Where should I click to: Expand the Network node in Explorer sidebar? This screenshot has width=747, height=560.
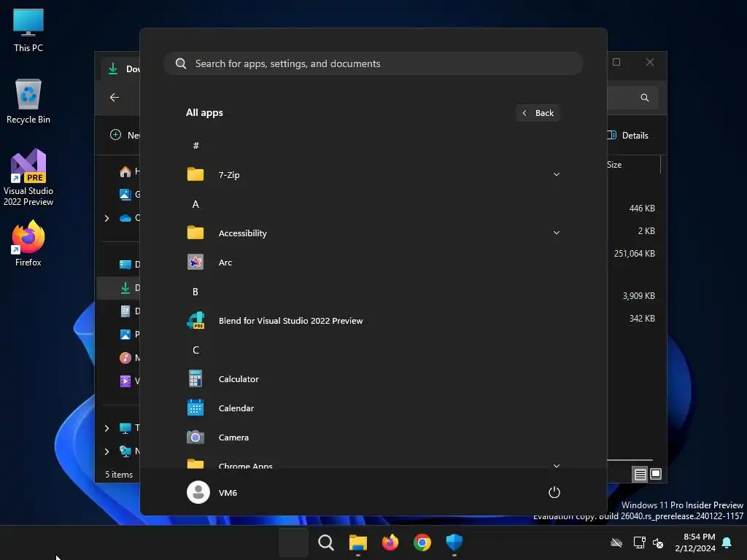point(107,451)
